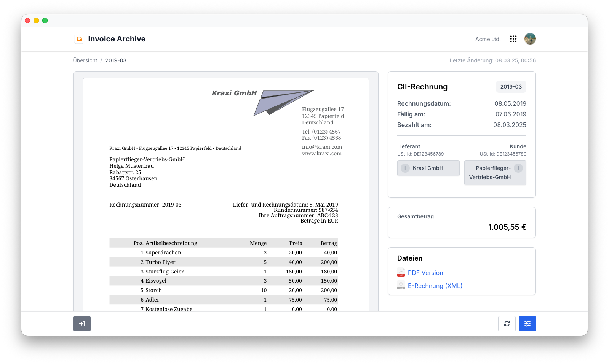The image size is (609, 364).
Task: Click the Lieferant USt-Id DE123456789
Action: [x=420, y=154]
